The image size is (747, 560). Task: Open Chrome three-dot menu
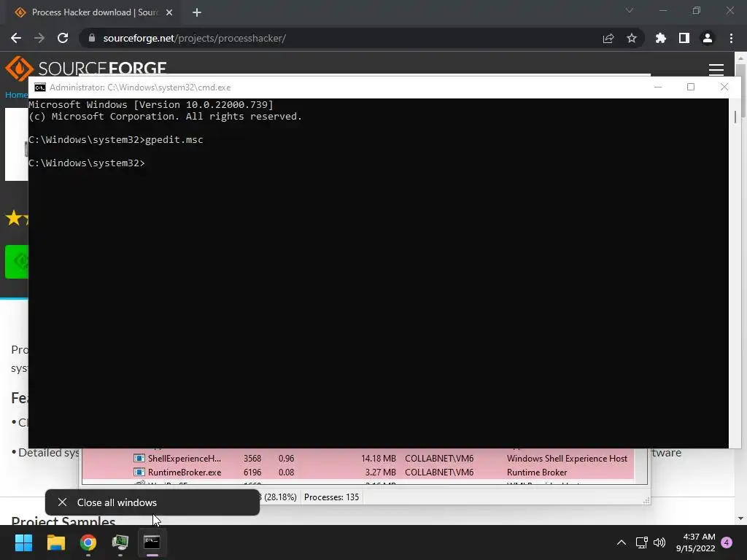click(x=731, y=38)
